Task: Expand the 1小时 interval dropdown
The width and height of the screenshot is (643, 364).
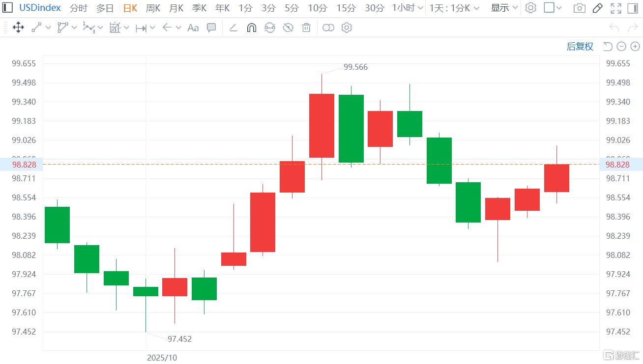Action: click(x=408, y=8)
